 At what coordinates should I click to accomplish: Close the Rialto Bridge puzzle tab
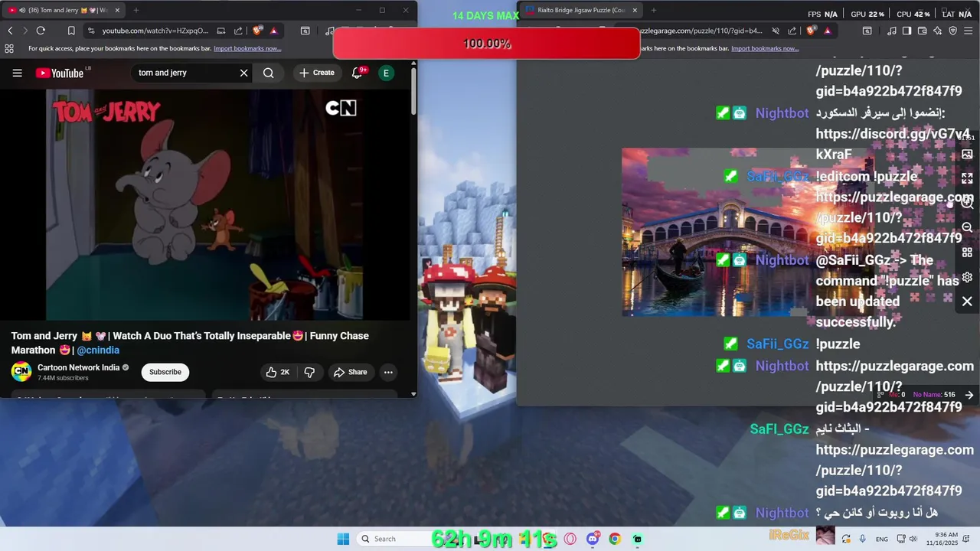click(x=635, y=10)
